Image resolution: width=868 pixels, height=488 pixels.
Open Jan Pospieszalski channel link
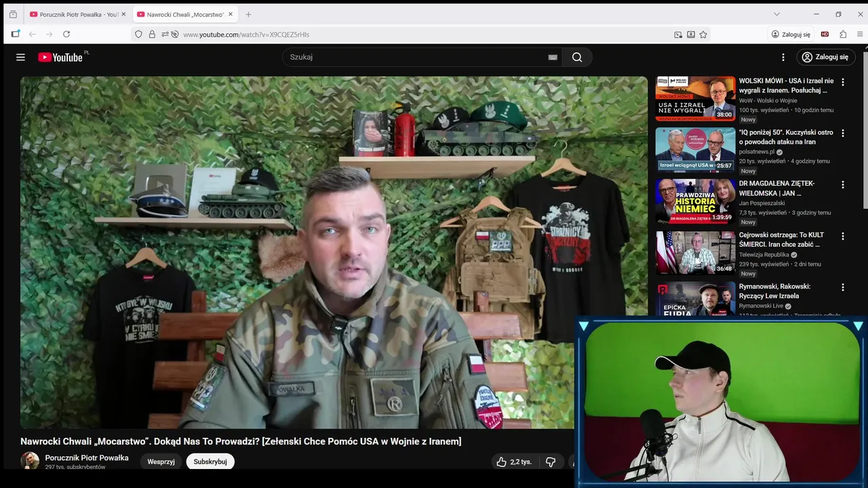[x=762, y=203]
